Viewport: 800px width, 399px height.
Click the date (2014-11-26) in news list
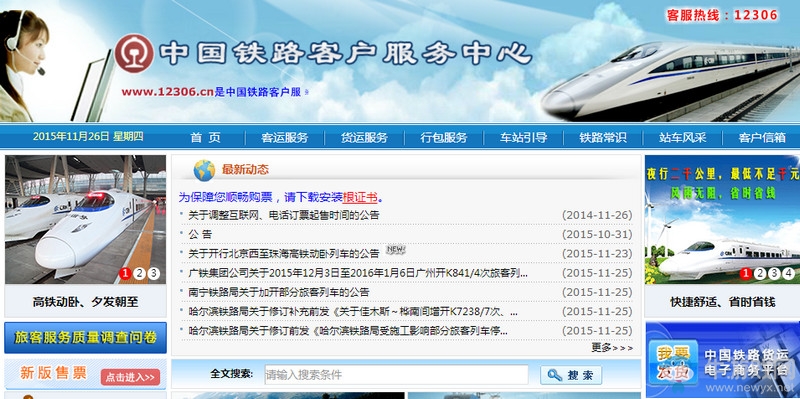coord(597,215)
